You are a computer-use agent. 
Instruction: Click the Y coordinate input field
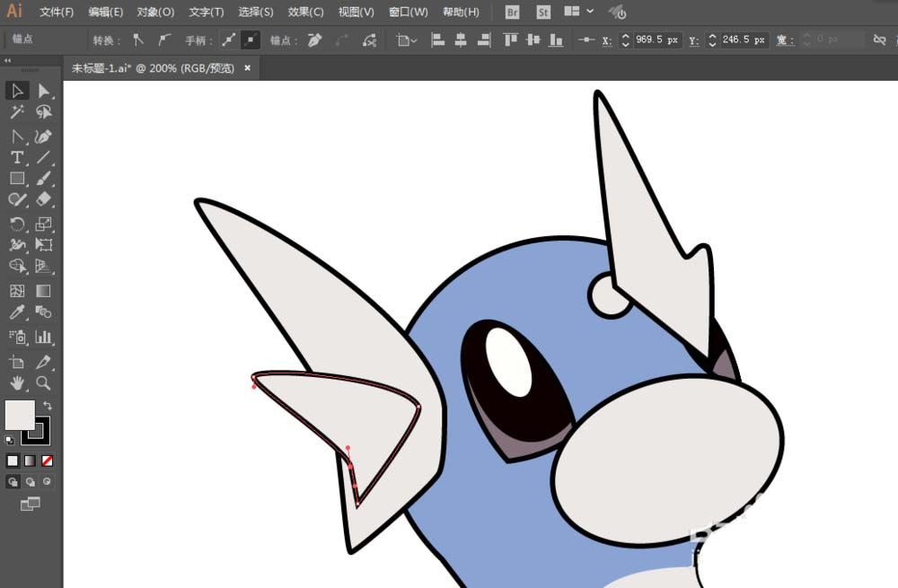(x=744, y=40)
